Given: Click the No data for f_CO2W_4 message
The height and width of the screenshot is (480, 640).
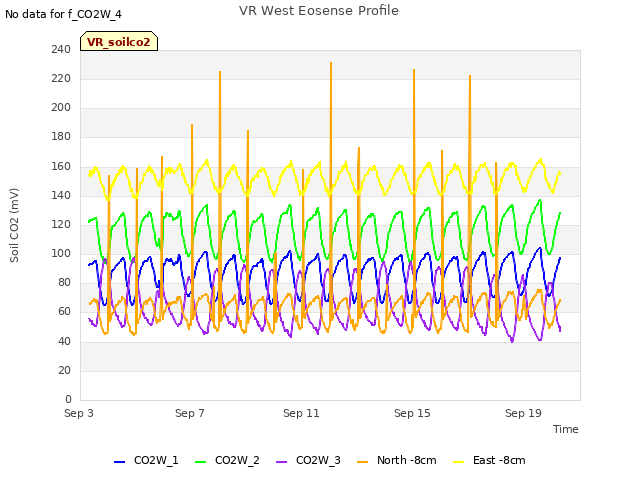Looking at the screenshot, I should coord(63,14).
